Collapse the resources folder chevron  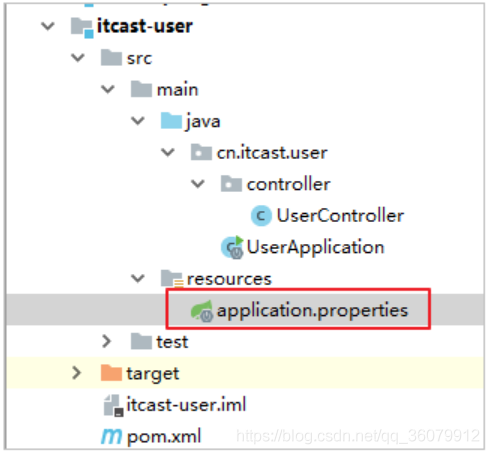tap(138, 278)
